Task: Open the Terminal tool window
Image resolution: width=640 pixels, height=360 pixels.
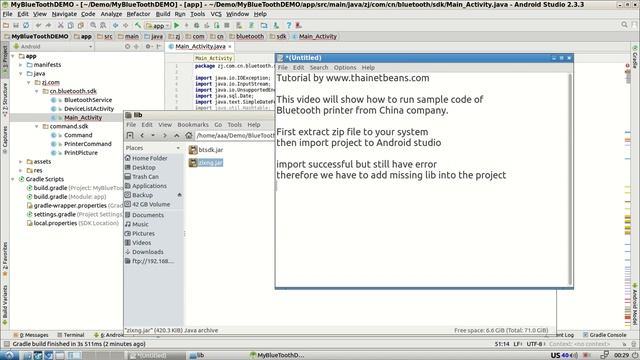Action: pos(71,335)
